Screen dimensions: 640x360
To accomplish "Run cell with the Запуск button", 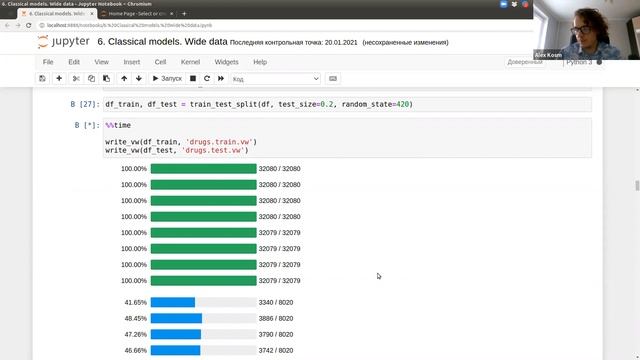I will [167, 78].
